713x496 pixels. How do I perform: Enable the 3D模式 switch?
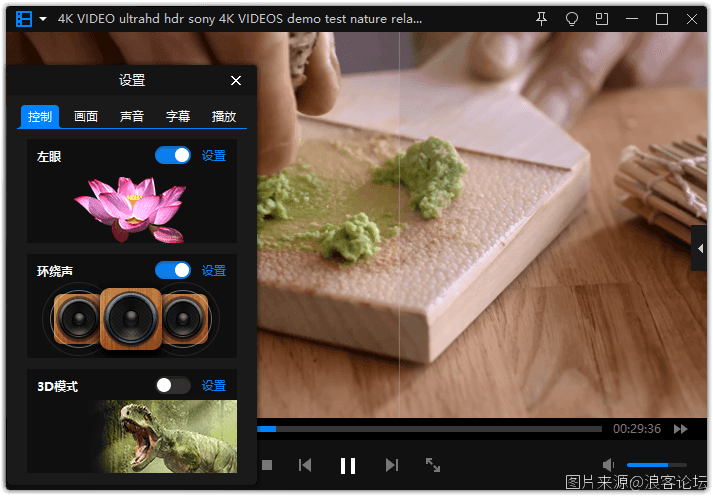click(173, 386)
